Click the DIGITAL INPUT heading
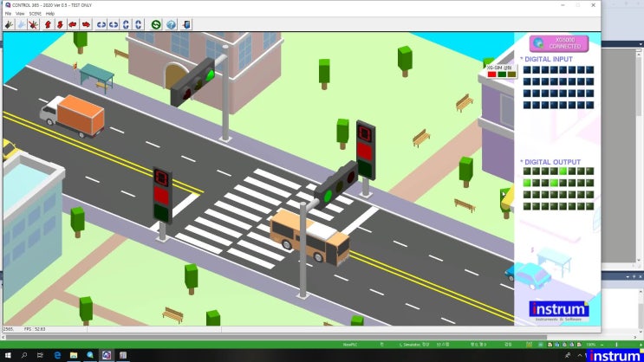The height and width of the screenshot is (362, 644). pos(549,59)
